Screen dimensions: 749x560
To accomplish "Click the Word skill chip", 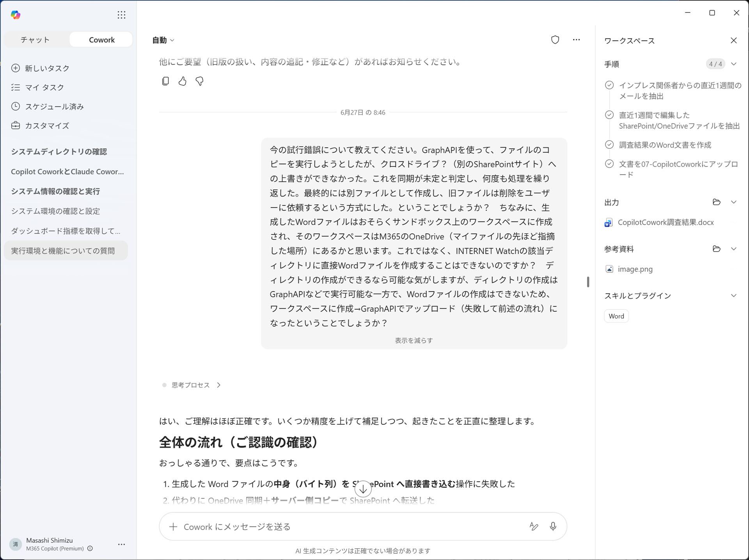I will pos(616,316).
